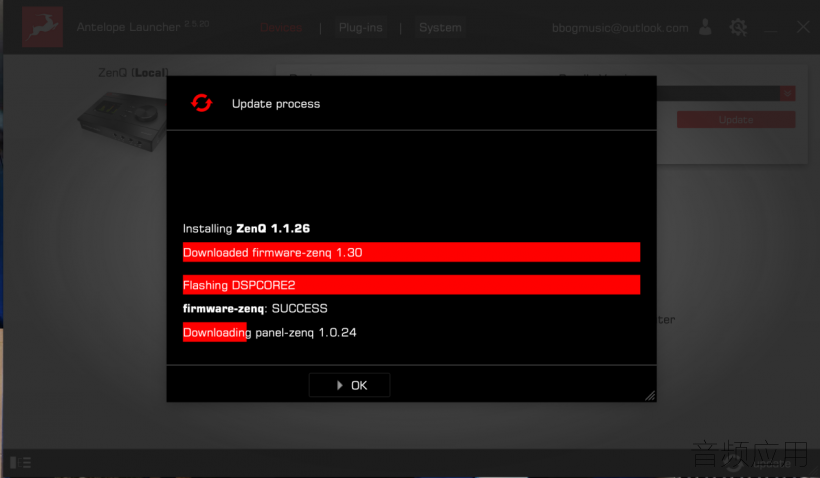Viewport: 820px width, 478px height.
Task: Click the bbogmusic@outlook.com account email
Action: (620, 28)
